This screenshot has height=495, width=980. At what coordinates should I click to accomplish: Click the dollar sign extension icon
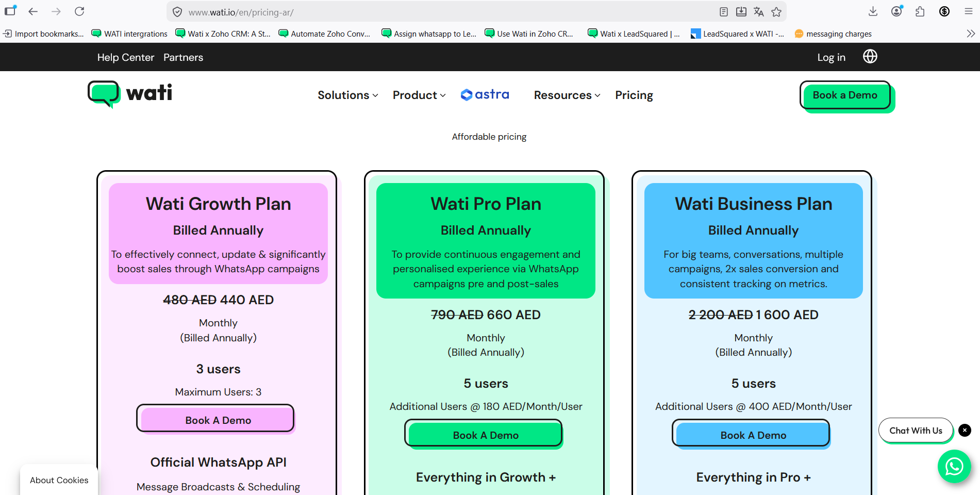(944, 11)
